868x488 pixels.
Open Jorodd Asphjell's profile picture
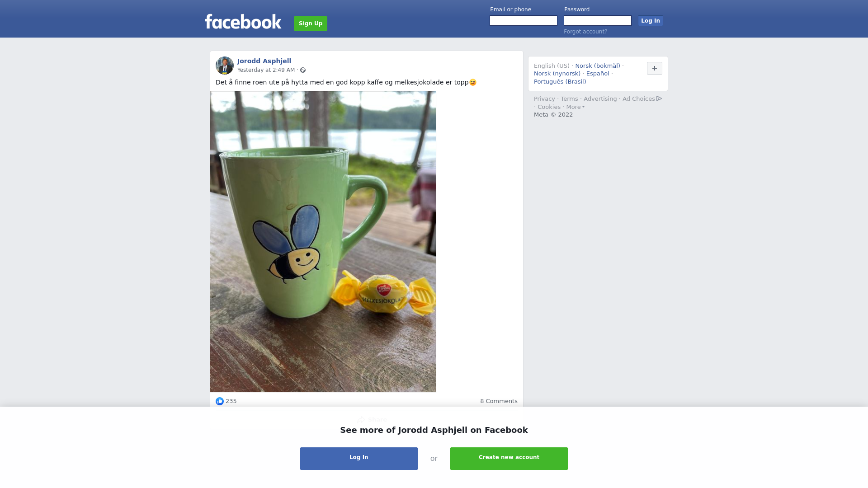225,66
